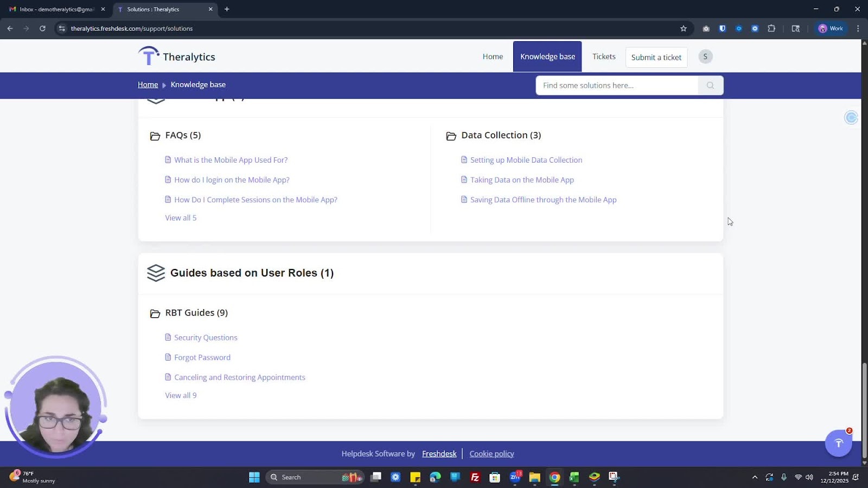868x488 pixels.
Task: Open the Work profile button
Action: 831,28
